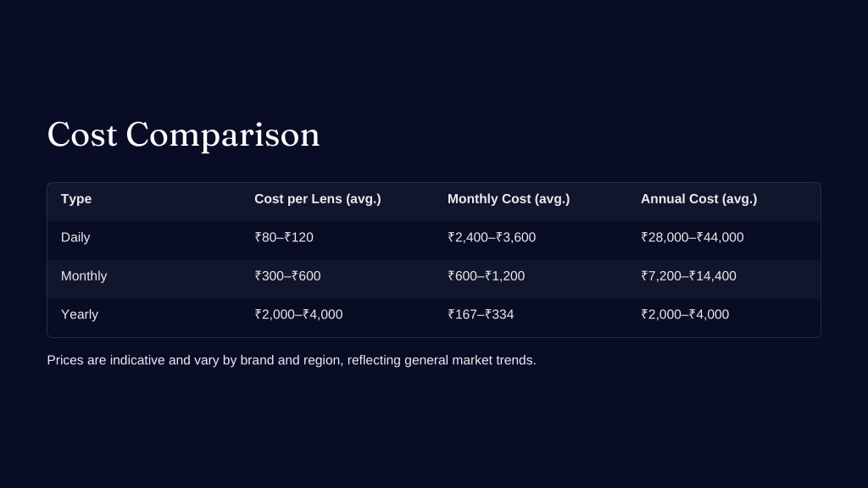Click the Cost Comparison title
This screenshot has width=868, height=488.
click(x=183, y=135)
